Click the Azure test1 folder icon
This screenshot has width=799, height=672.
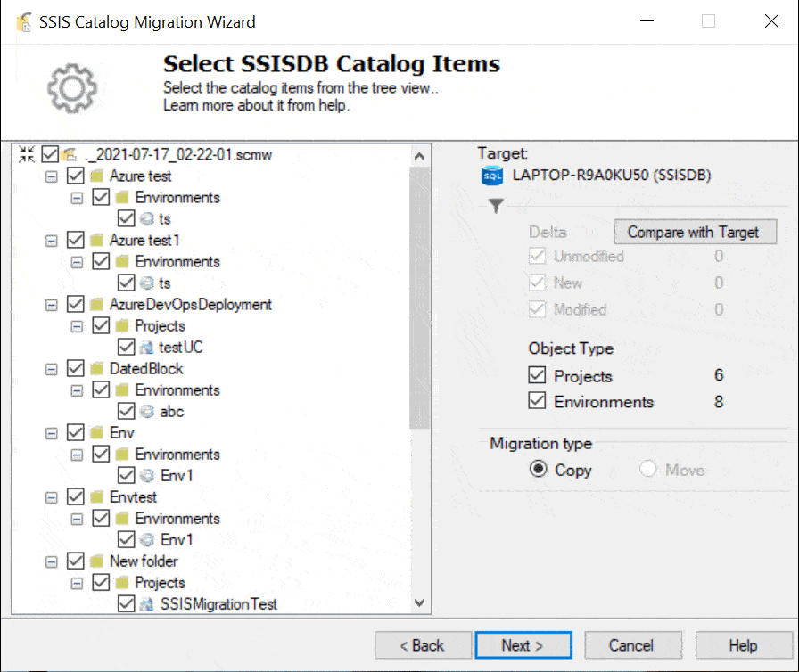96,241
